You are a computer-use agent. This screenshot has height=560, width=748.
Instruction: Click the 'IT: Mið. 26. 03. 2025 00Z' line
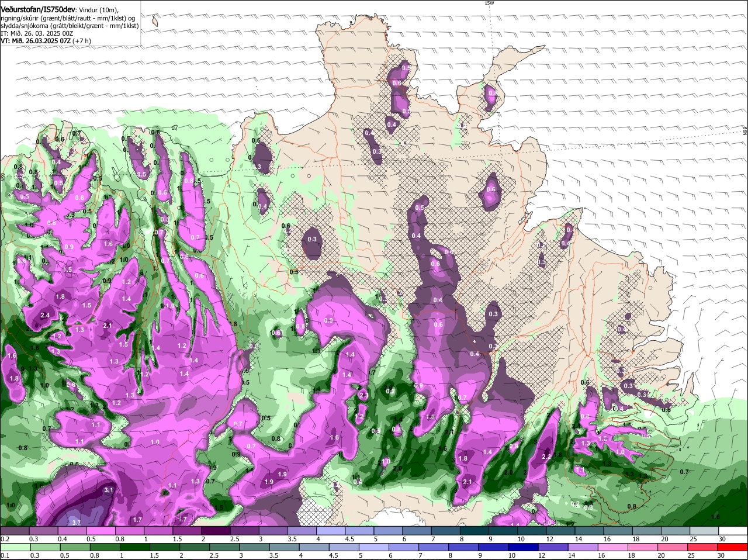[36, 33]
